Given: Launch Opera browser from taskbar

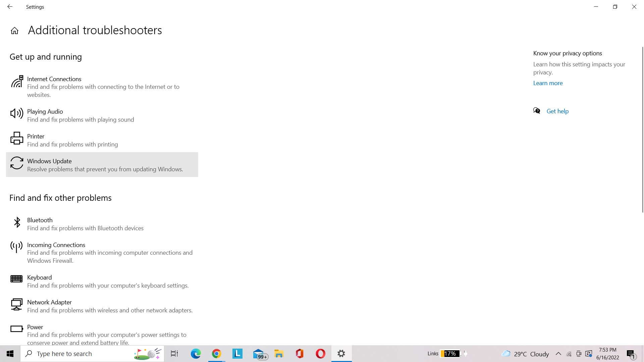Looking at the screenshot, I should (320, 354).
